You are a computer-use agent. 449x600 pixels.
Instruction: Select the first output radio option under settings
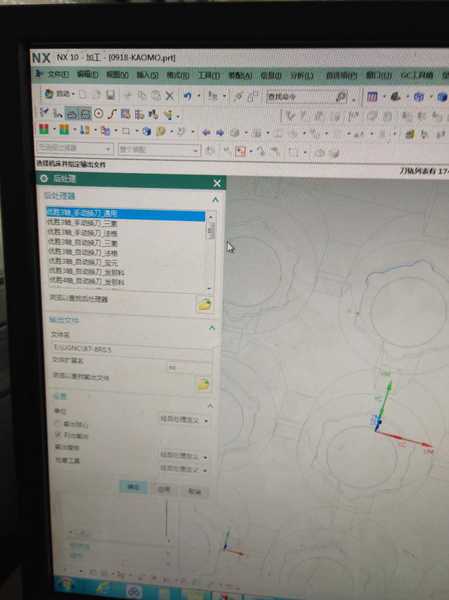coord(58,424)
